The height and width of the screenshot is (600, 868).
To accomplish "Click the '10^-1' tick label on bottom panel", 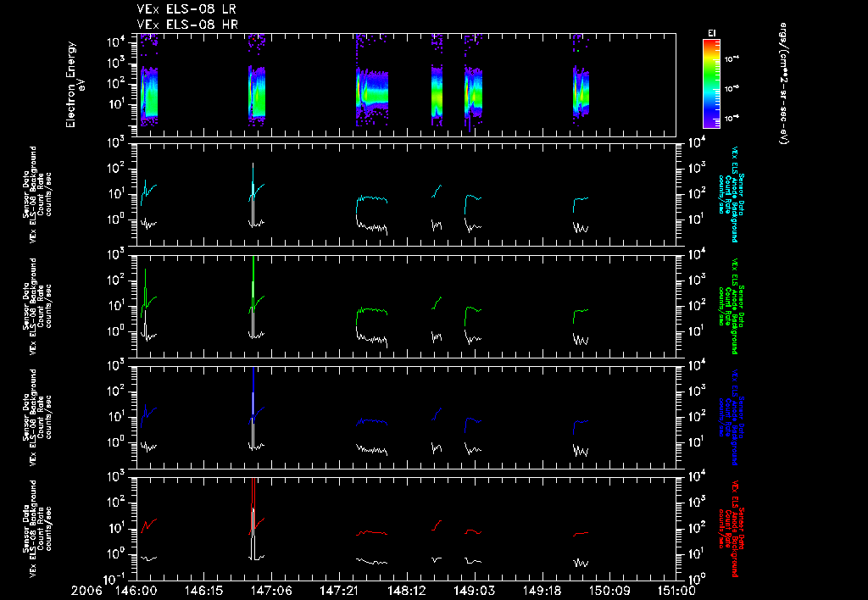I will [115, 579].
